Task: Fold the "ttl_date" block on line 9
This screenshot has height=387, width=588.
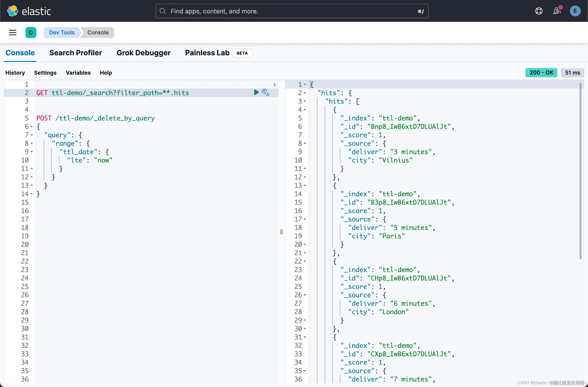Action: pyautogui.click(x=32, y=152)
